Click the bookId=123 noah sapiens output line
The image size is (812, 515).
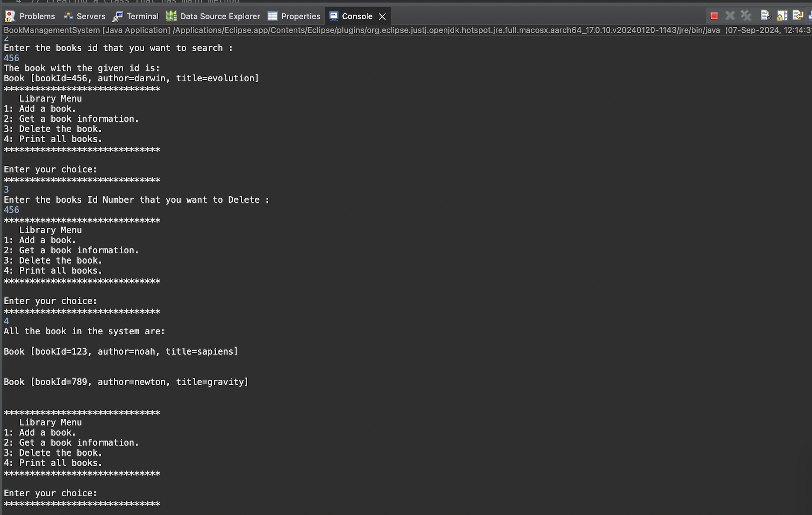point(121,352)
